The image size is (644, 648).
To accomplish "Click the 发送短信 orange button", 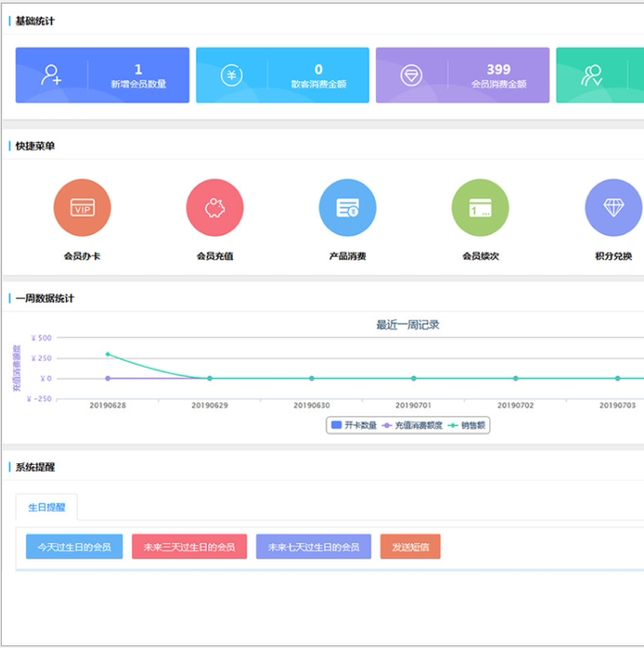I will click(411, 547).
